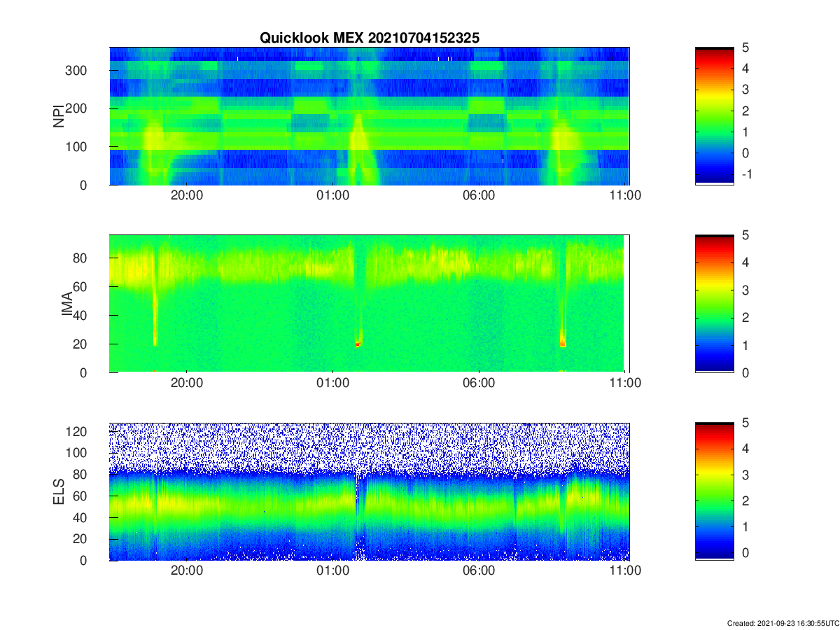
Task: Click the ELS y-axis label
Action: coord(59,491)
